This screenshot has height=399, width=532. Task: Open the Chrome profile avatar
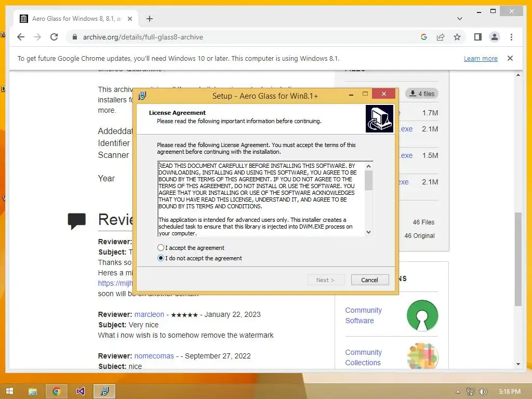pos(495,37)
